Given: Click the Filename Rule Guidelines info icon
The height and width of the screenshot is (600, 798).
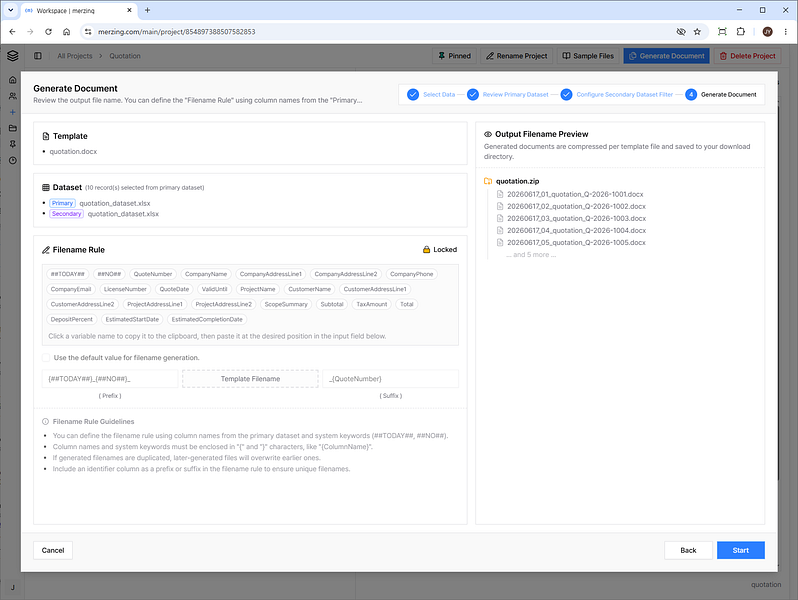Looking at the screenshot, I should 45,421.
